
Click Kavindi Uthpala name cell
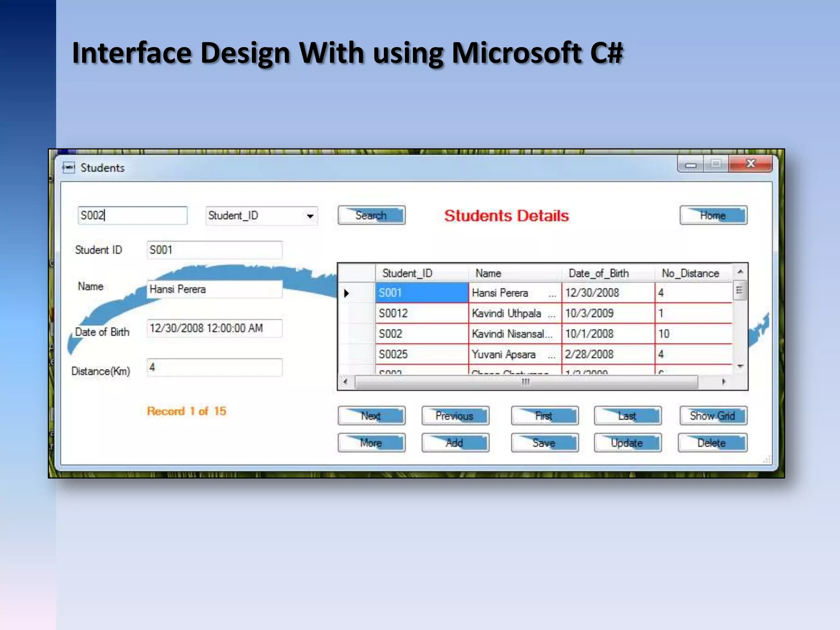515,313
